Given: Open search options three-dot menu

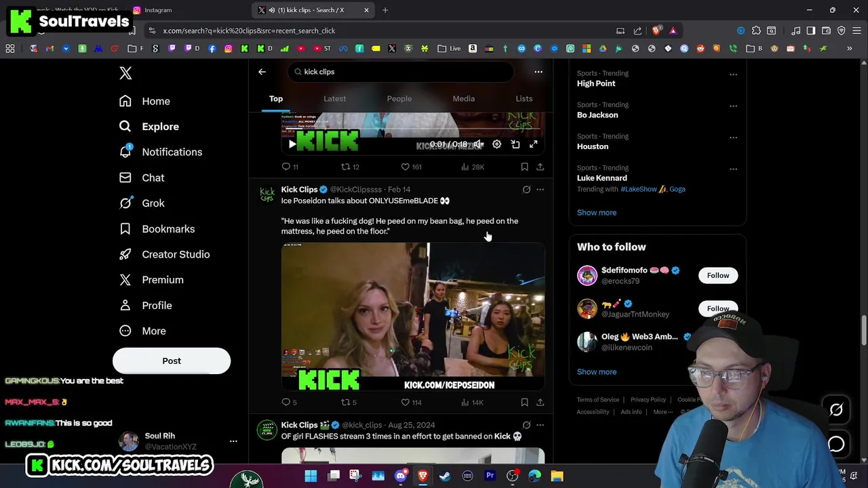Looking at the screenshot, I should click(x=538, y=72).
